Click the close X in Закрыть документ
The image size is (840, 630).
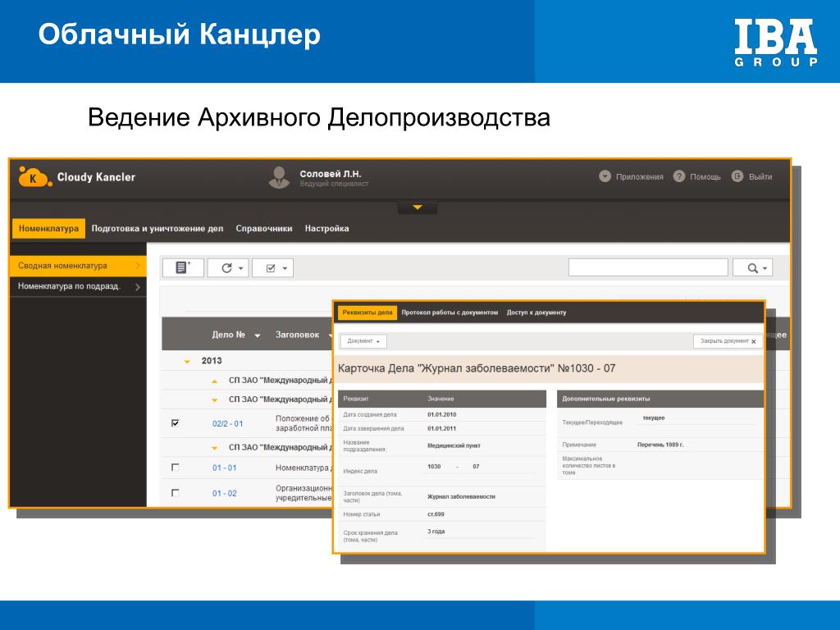point(754,341)
